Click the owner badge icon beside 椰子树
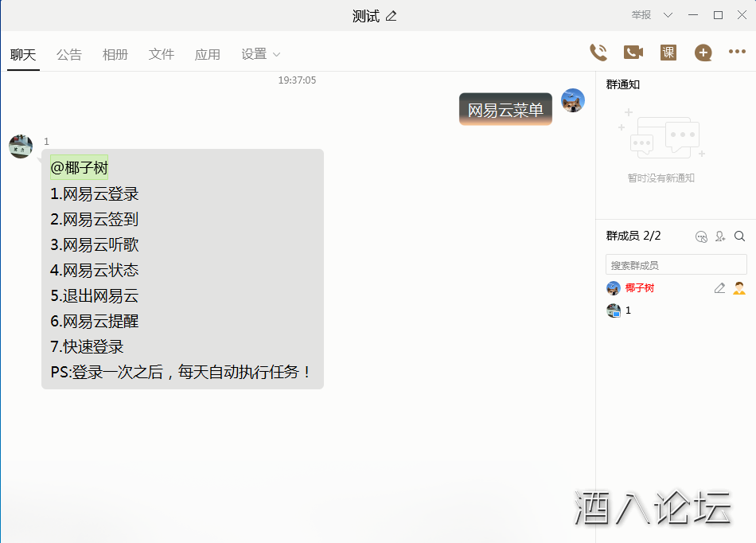This screenshot has width=756, height=543. pos(739,288)
